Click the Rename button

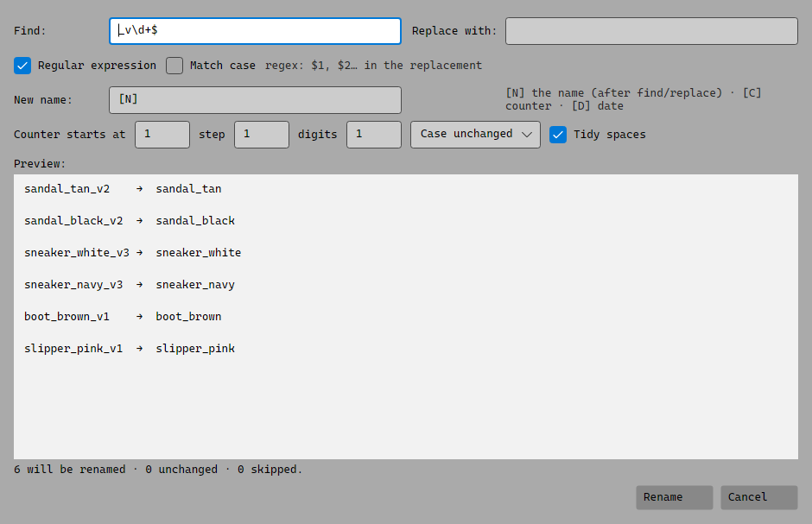(x=675, y=497)
